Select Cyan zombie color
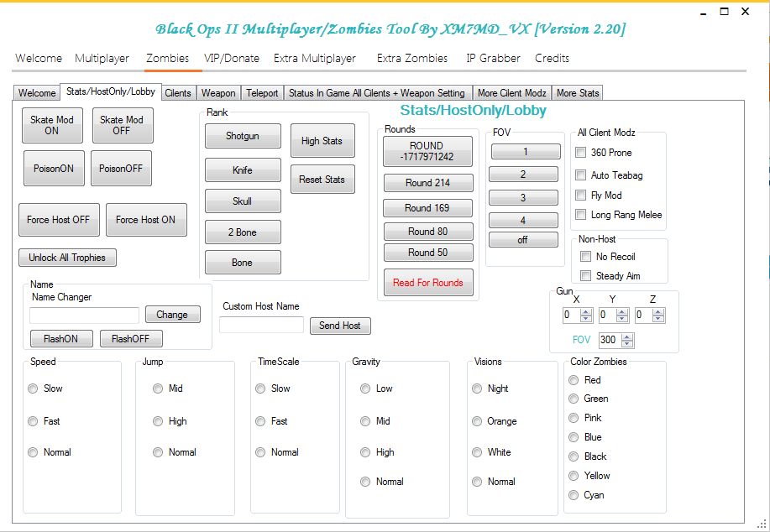 [574, 495]
